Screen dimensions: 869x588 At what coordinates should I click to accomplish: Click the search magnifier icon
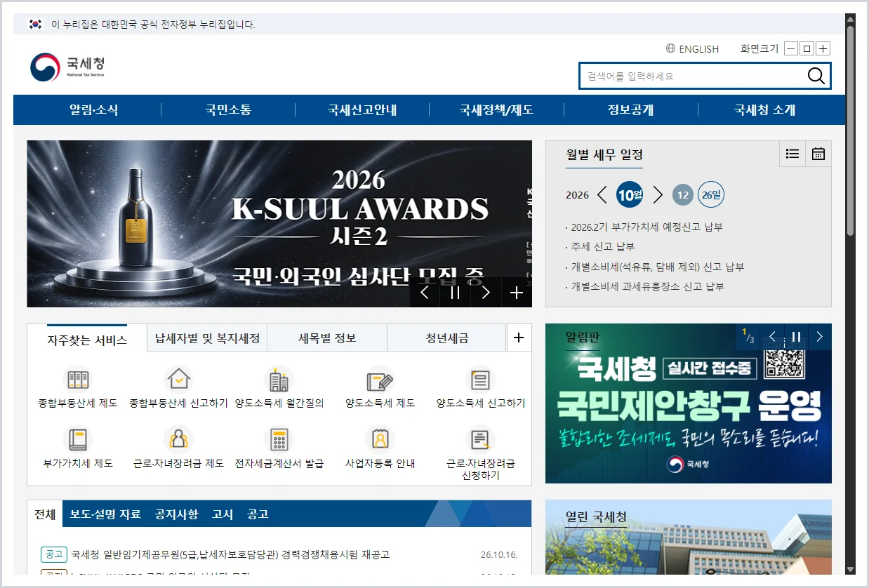coord(816,76)
